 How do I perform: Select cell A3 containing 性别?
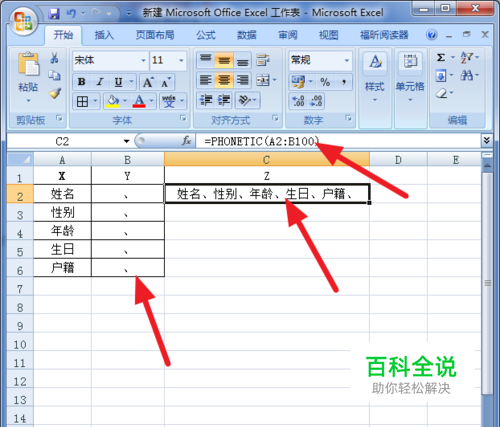[x=62, y=212]
